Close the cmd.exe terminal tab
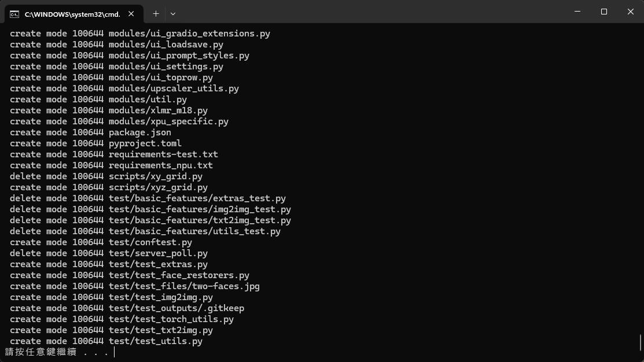 (x=132, y=14)
